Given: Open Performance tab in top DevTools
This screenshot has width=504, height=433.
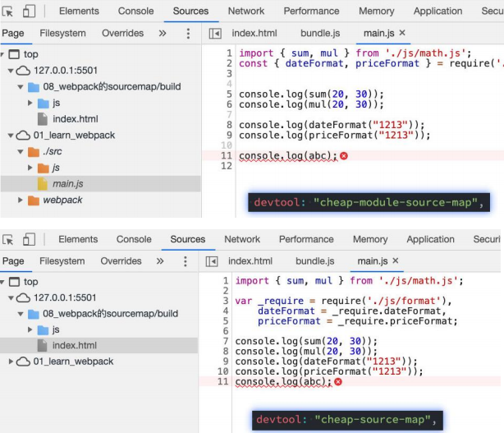Looking at the screenshot, I should pyautogui.click(x=311, y=12).
